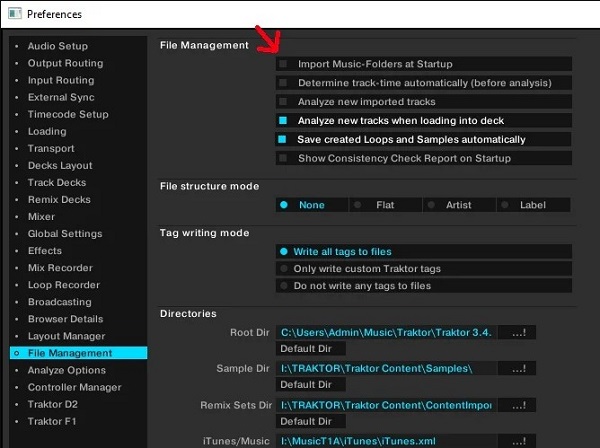Click the Preferences window title icon
Viewport: 600px width, 448px height.
[15, 14]
